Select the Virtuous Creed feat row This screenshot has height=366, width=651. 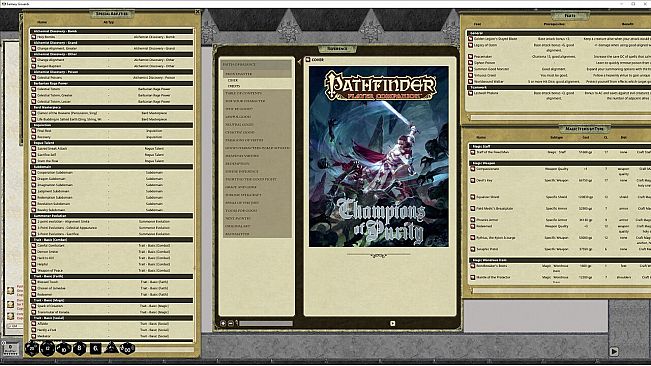(x=559, y=76)
